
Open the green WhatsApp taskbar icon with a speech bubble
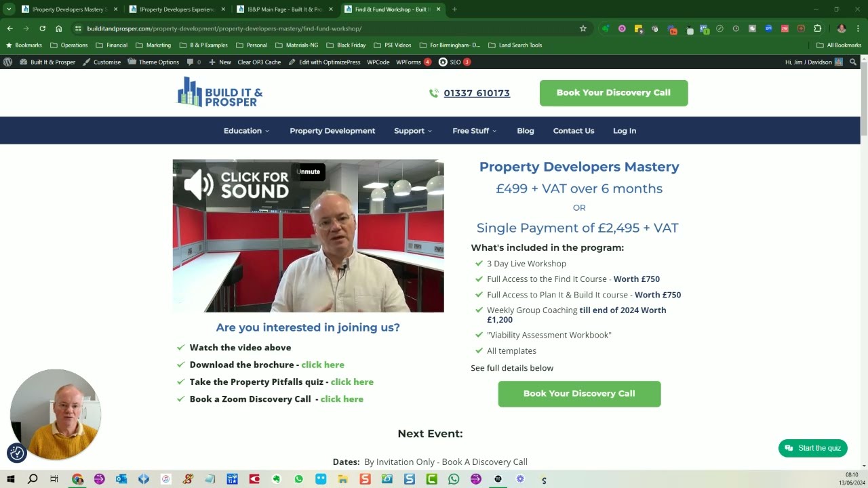click(x=299, y=479)
